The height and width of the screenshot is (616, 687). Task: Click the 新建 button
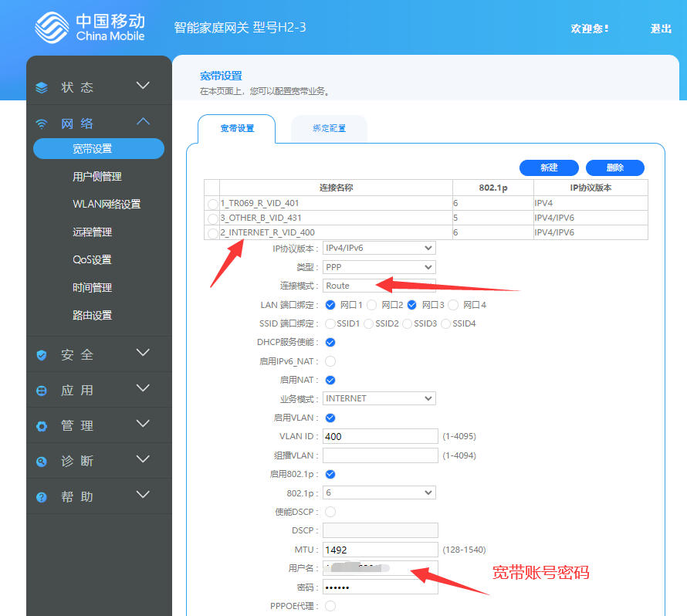point(549,168)
